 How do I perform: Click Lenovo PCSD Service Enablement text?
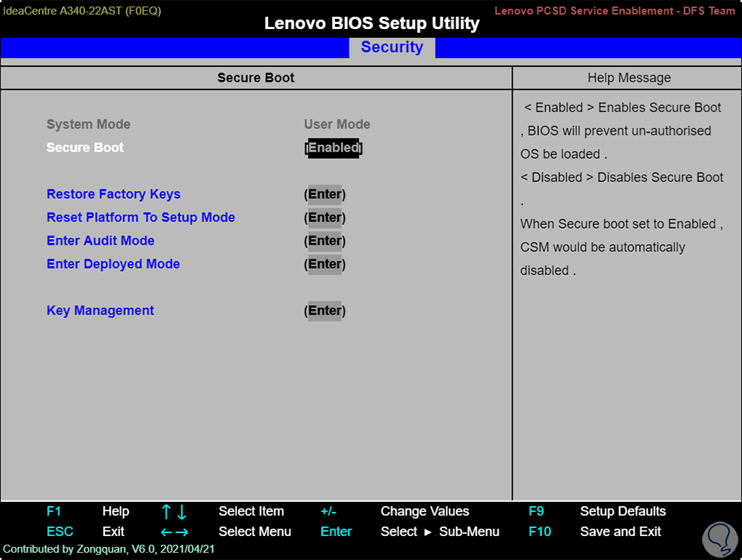coord(615,11)
